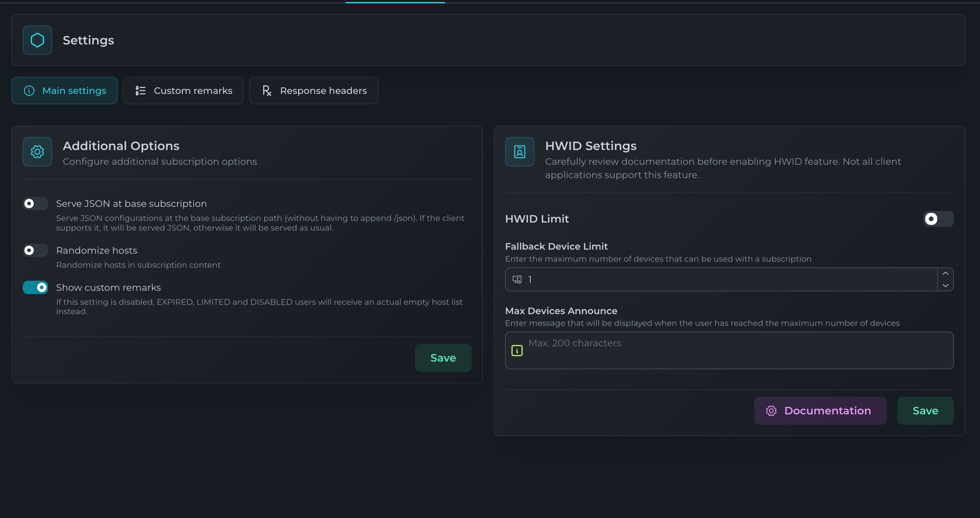Open the Custom remarks tab
The image size is (980, 518).
click(183, 90)
